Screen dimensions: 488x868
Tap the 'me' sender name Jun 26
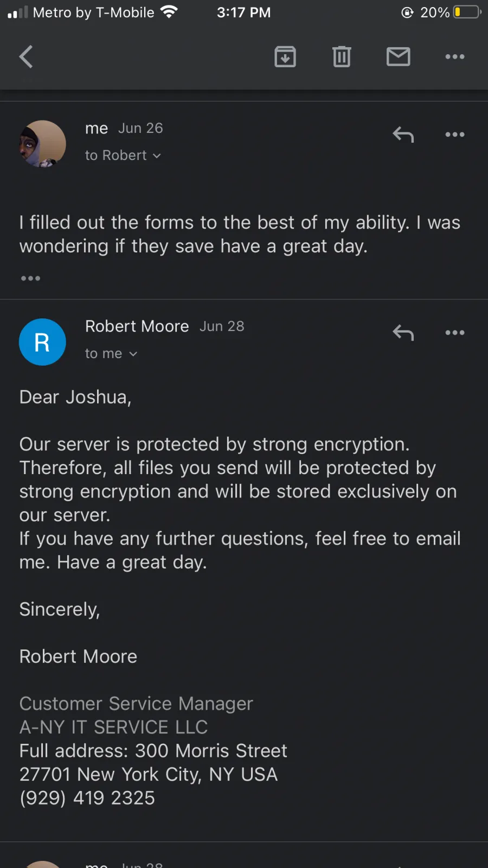tap(97, 129)
